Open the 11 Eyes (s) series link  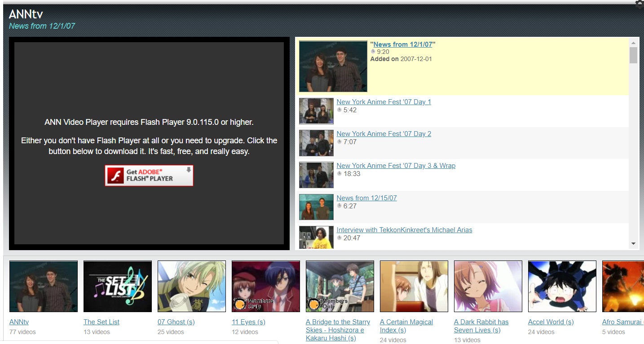pyautogui.click(x=248, y=322)
